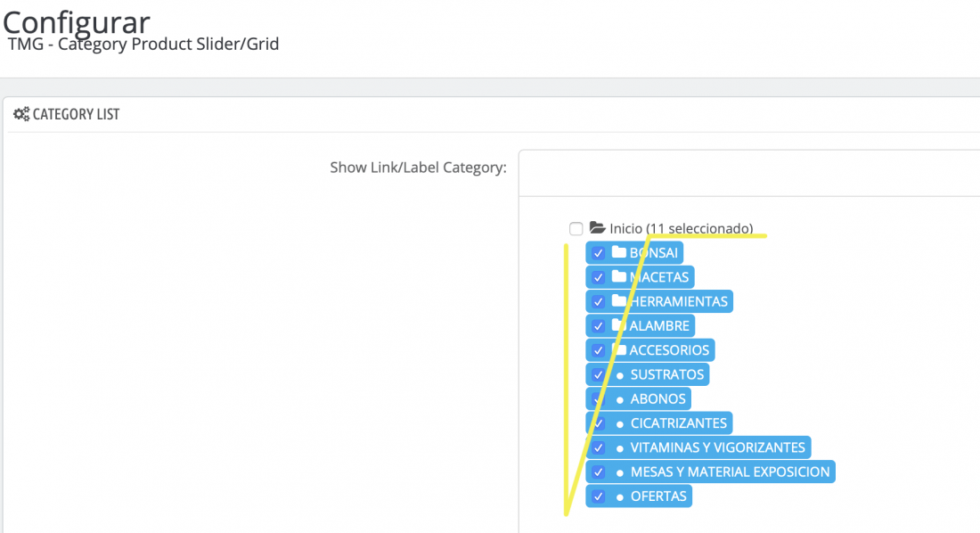Expand the ACCESORIOS category label
Viewport: 980px width, 533px height.
pyautogui.click(x=669, y=350)
